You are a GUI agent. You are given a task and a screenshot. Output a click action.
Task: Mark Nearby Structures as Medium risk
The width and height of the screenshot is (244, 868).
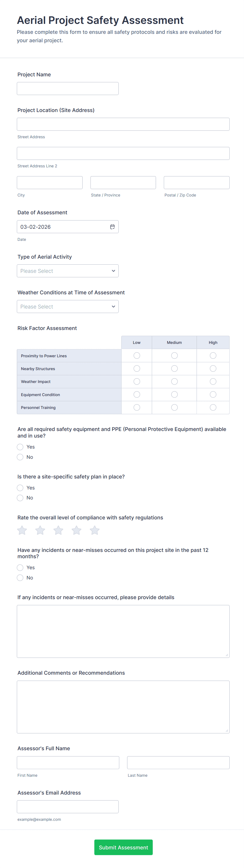coord(174,369)
